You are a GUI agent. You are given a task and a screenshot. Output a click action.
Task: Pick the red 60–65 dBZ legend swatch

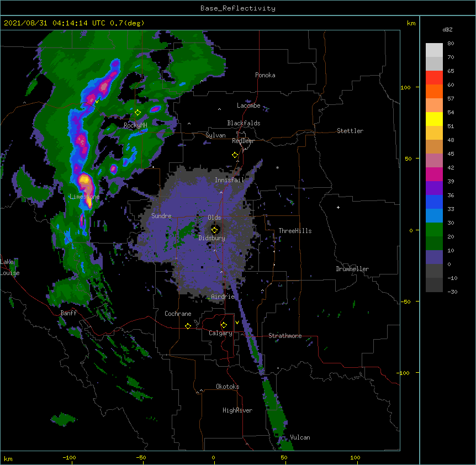(434, 78)
